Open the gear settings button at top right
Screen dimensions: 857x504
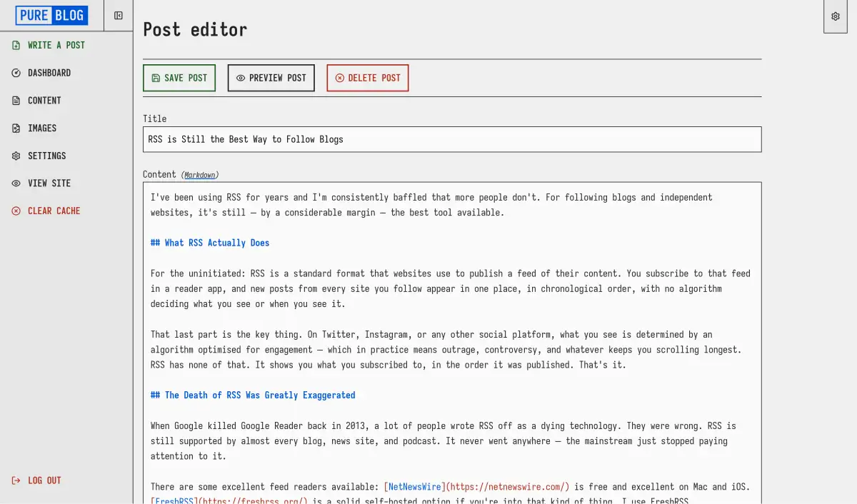[x=836, y=16]
